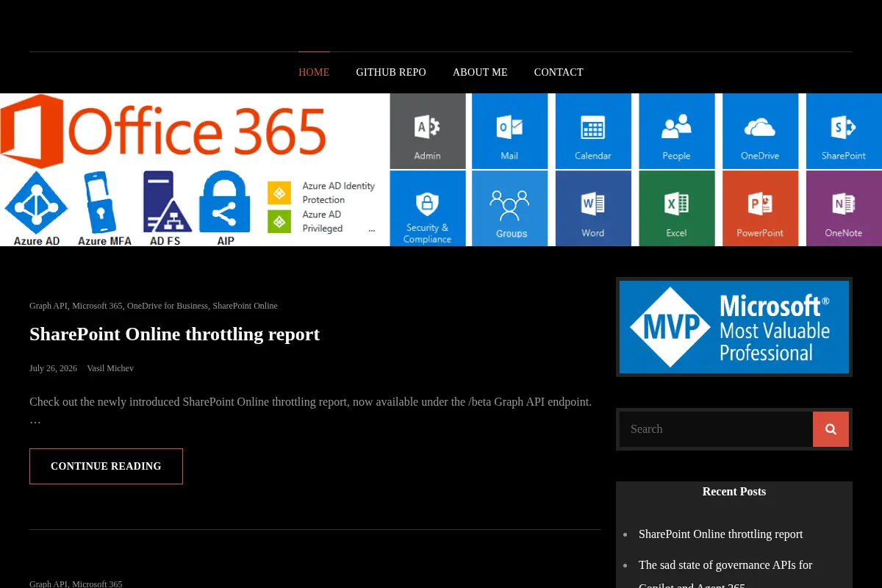Screen dimensions: 882x588
Task: Go to the ABOUT ME page
Action: coord(480,72)
